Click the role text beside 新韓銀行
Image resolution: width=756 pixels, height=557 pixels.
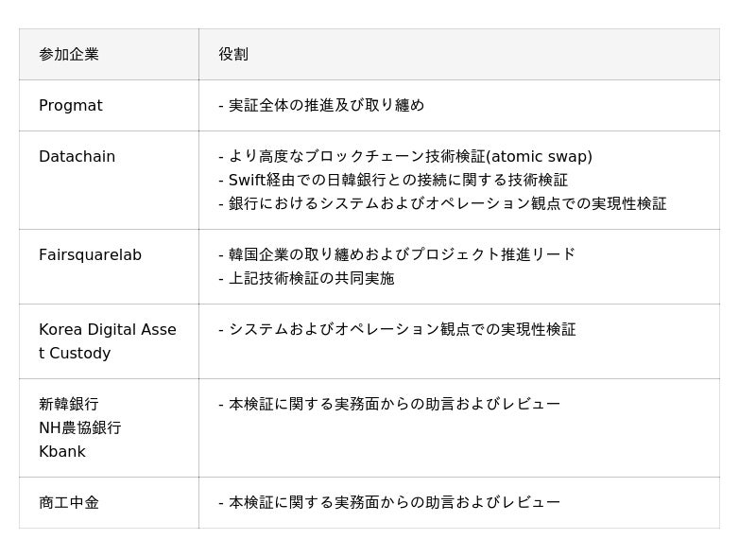point(389,405)
